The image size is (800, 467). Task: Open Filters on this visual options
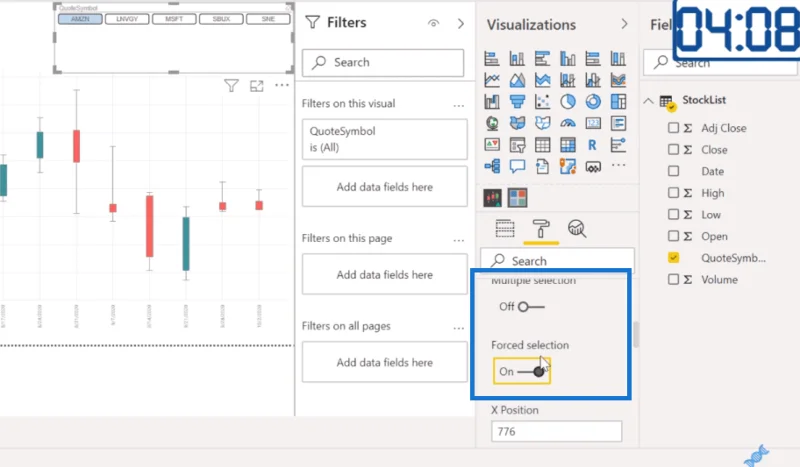click(459, 106)
